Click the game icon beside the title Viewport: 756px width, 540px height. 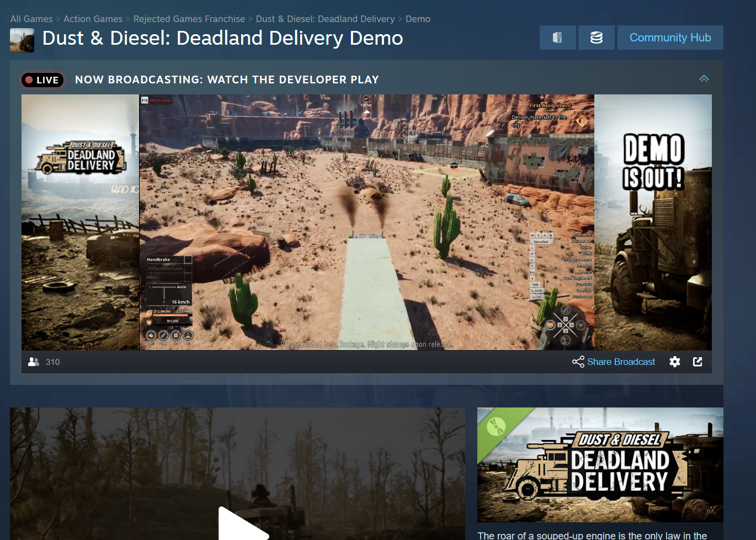[x=22, y=40]
